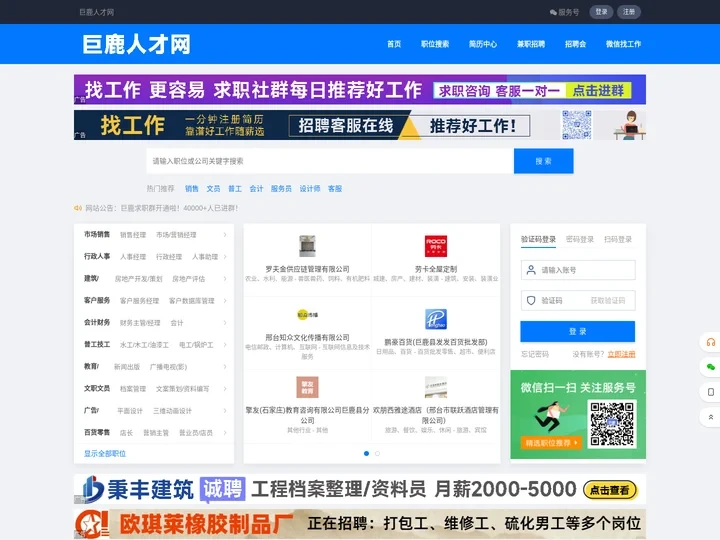Click hot keyword 销售
720x540 pixels.
tap(191, 189)
